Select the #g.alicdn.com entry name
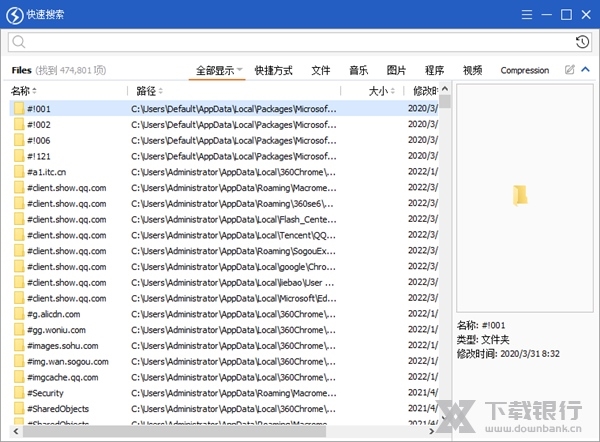600x442 pixels. 54,314
